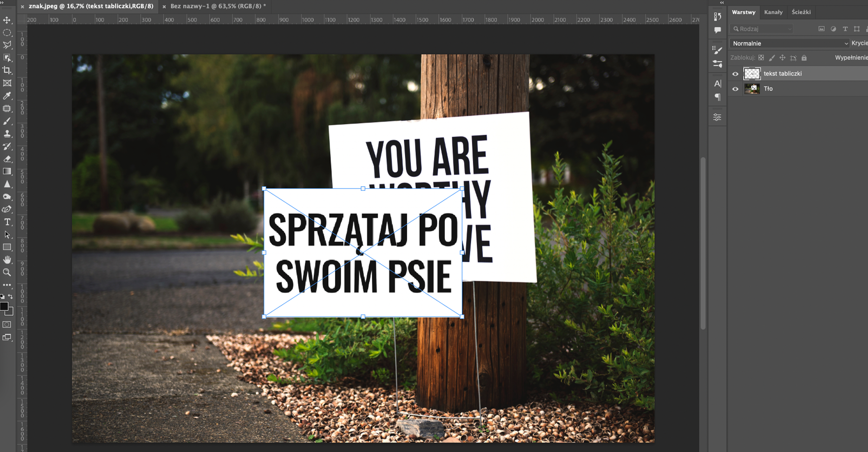868x452 pixels.
Task: Hide the 'Tło' layer
Action: pyautogui.click(x=736, y=89)
